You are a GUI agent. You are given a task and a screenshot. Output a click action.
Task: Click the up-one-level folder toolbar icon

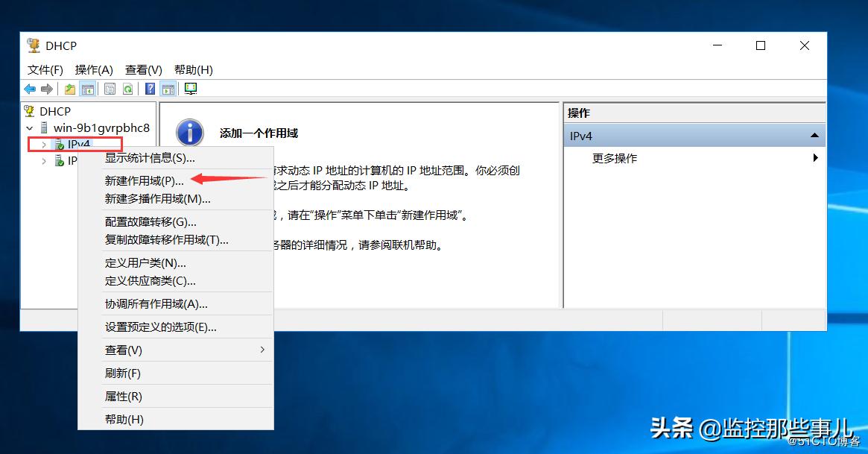click(69, 88)
